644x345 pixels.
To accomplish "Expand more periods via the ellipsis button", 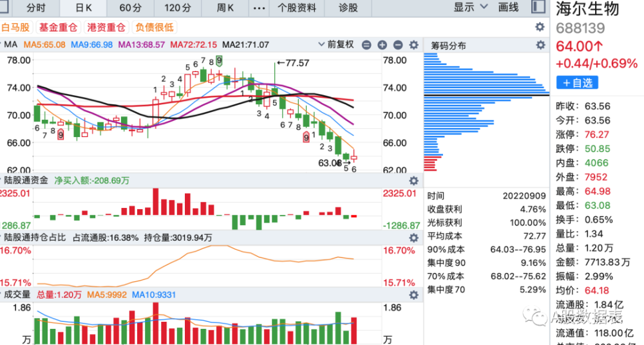I will pyautogui.click(x=259, y=8).
